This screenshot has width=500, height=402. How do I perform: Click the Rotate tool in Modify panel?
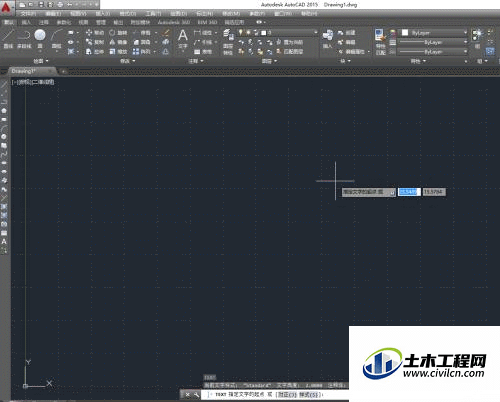tap(118, 33)
